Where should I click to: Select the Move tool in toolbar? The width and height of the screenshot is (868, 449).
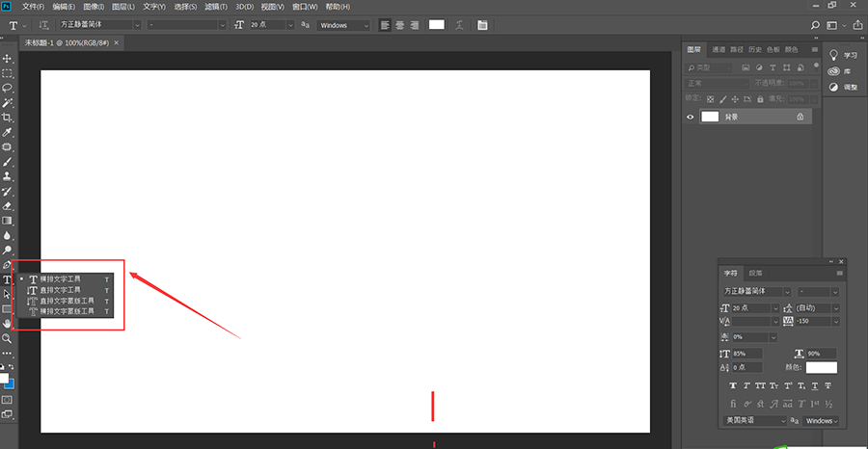click(7, 59)
